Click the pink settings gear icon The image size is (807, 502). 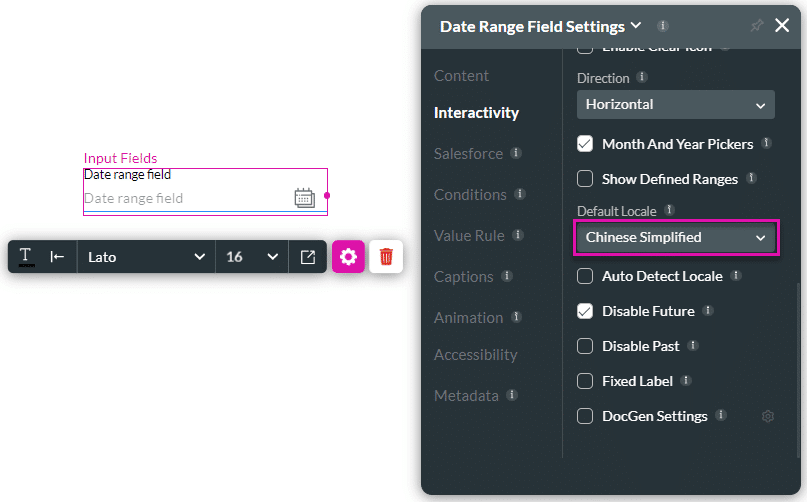(x=348, y=257)
